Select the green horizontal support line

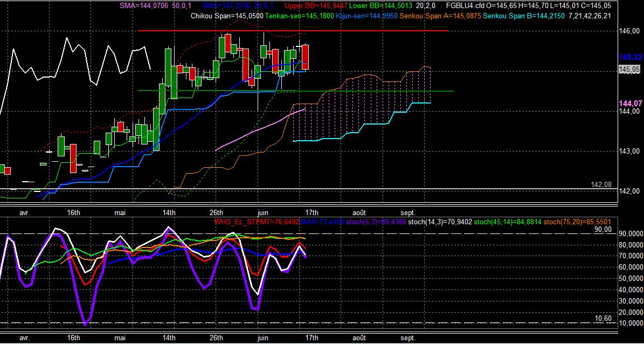coord(296,91)
